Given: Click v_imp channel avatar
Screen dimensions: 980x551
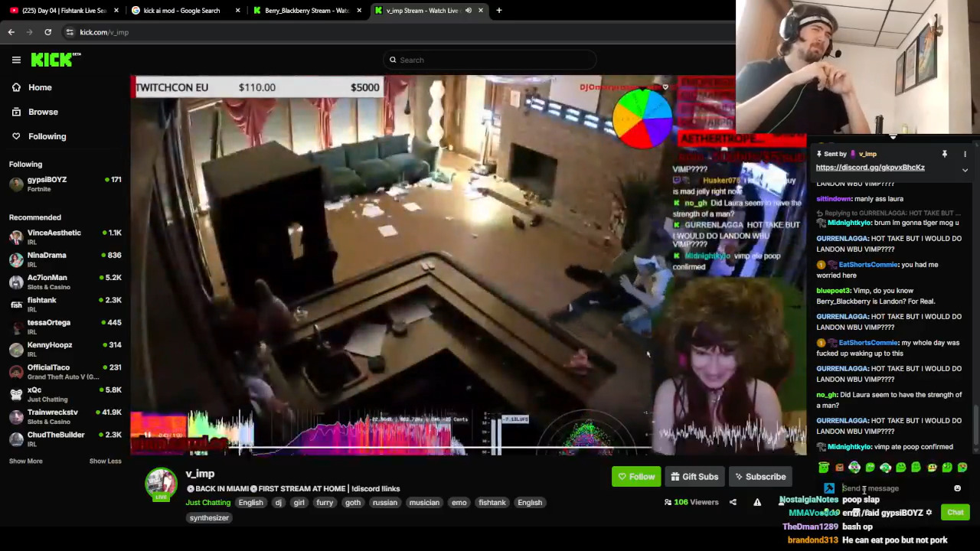Looking at the screenshot, I should tap(161, 484).
